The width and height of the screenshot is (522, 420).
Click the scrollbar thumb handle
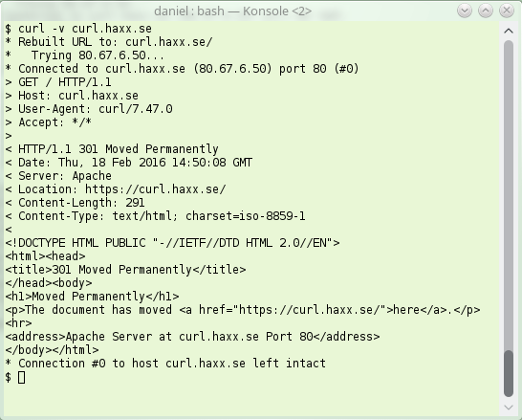pos(509,374)
